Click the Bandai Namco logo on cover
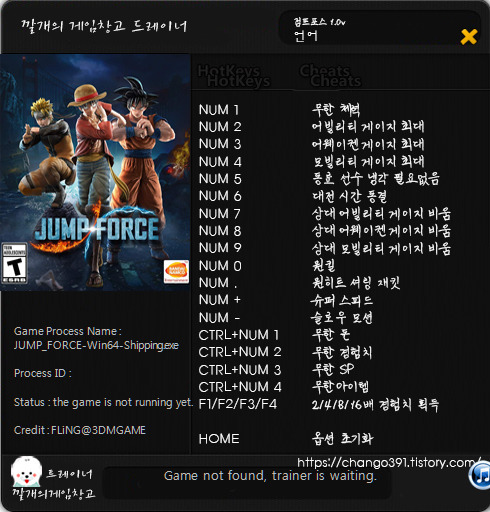The width and height of the screenshot is (490, 512). pos(176,272)
